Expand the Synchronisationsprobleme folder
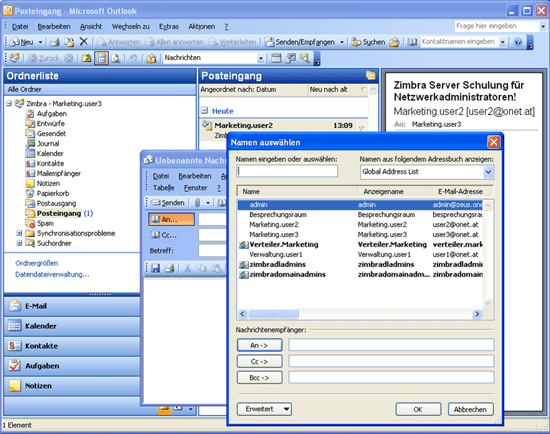 [19, 233]
